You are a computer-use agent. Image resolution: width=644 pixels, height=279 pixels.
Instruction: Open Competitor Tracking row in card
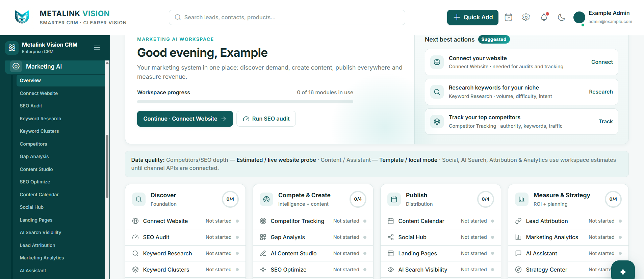[x=313, y=221]
